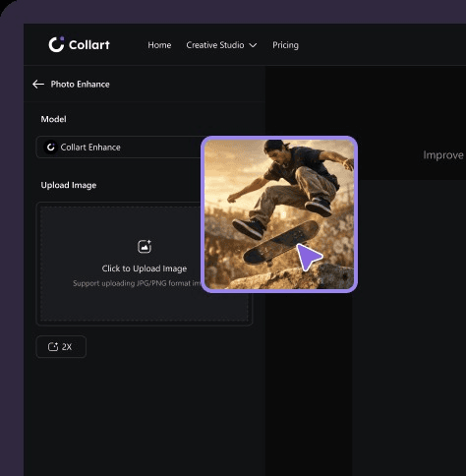This screenshot has height=476, width=466.
Task: Click the purple cursor arrow graphic
Action: (x=309, y=257)
